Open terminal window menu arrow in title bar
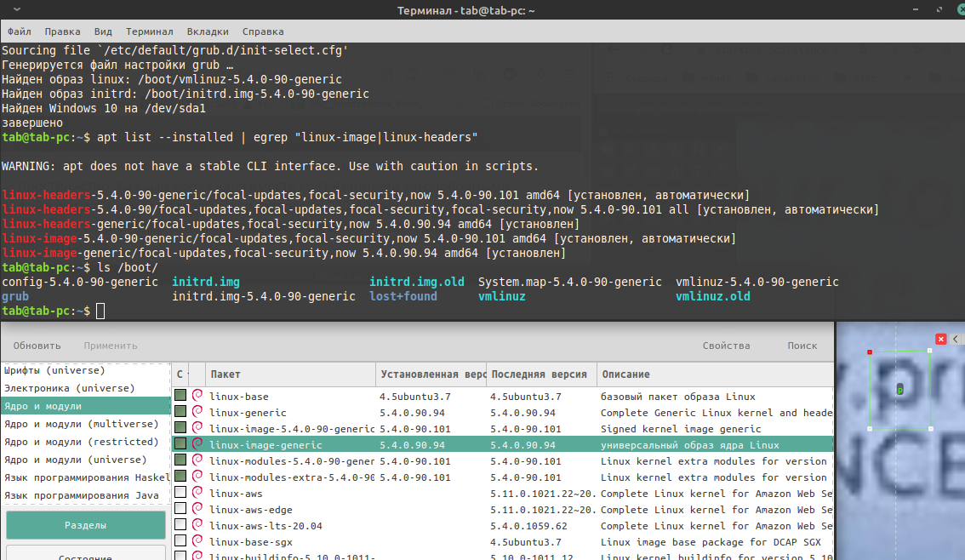The image size is (965, 560). [x=17, y=9]
